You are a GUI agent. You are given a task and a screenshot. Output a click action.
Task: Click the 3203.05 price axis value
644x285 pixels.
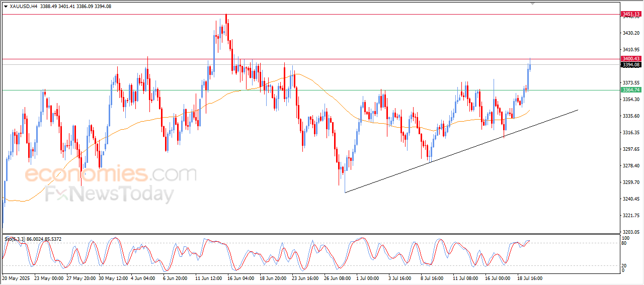point(631,232)
